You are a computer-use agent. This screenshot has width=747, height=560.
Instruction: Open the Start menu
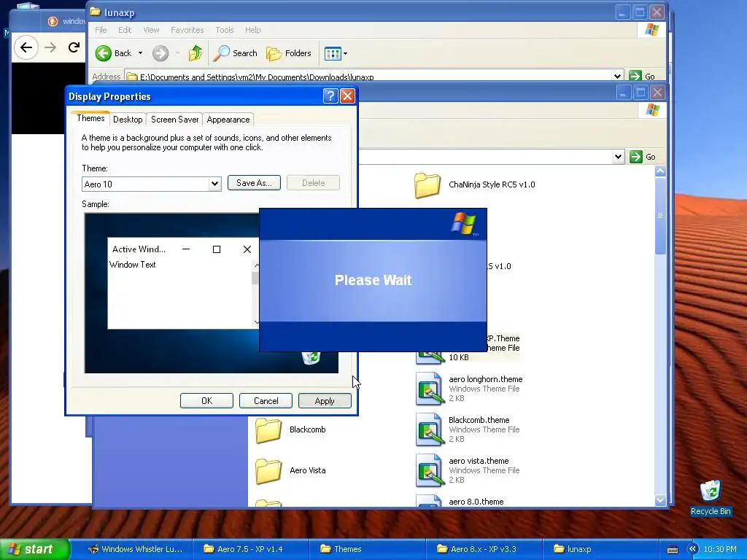point(35,549)
